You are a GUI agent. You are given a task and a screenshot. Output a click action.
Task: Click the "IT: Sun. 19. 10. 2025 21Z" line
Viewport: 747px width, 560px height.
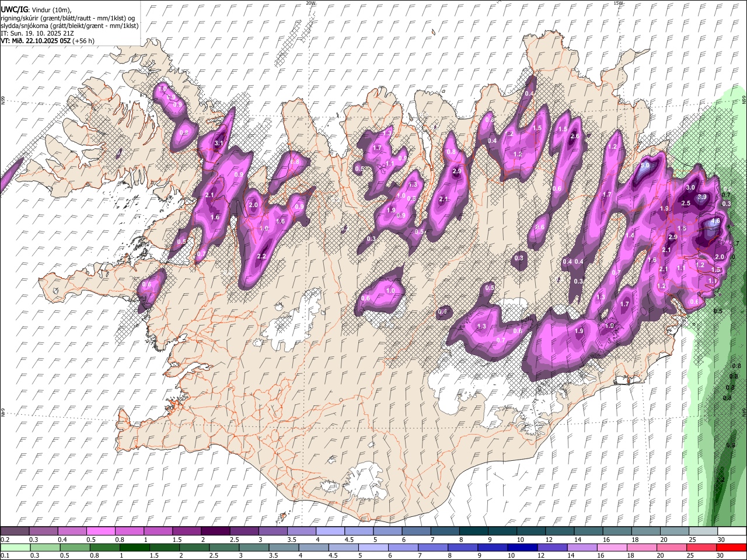[x=37, y=33]
